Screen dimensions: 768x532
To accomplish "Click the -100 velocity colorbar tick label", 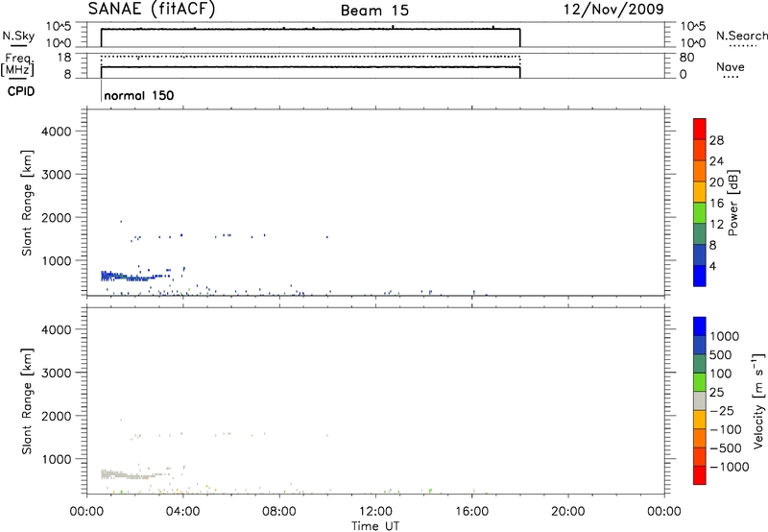I will tap(726, 429).
